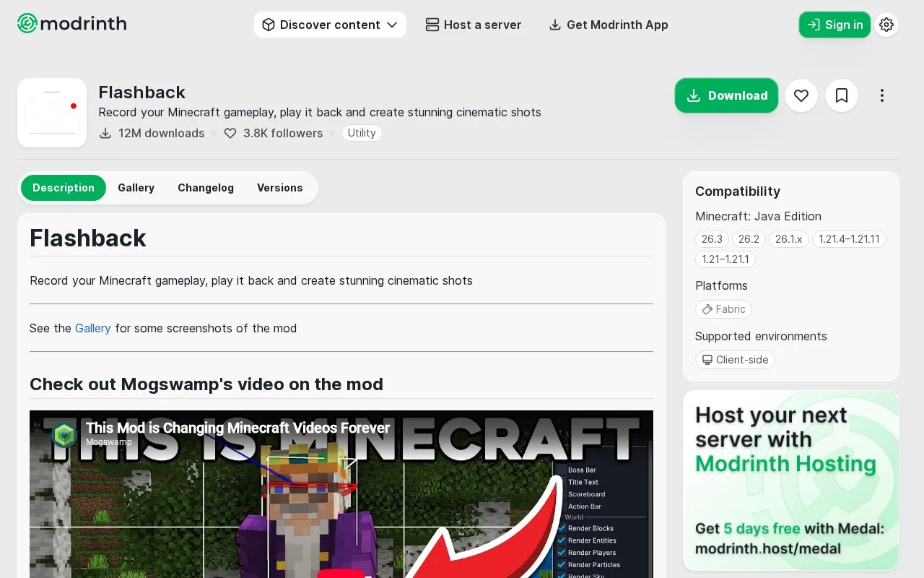Select the 26.1.x version tag
This screenshot has width=924, height=578.
coord(788,239)
